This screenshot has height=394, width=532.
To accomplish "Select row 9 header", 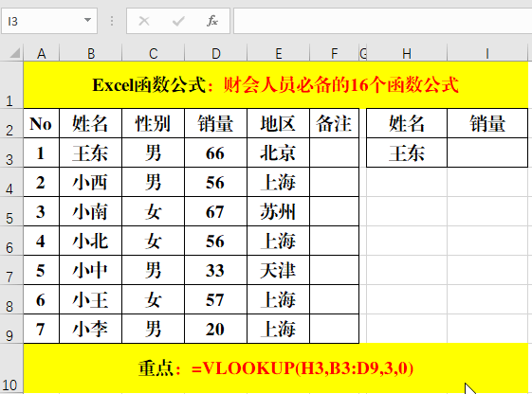I will pyautogui.click(x=11, y=329).
